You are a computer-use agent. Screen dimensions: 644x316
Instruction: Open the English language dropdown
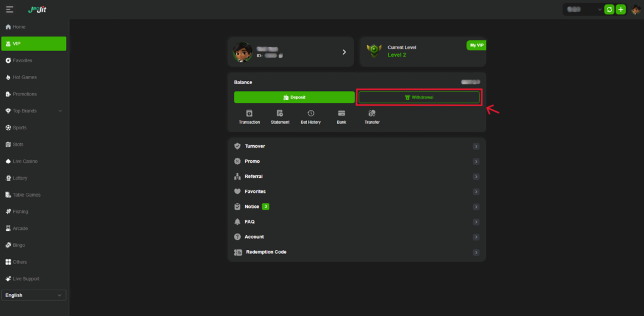(34, 295)
